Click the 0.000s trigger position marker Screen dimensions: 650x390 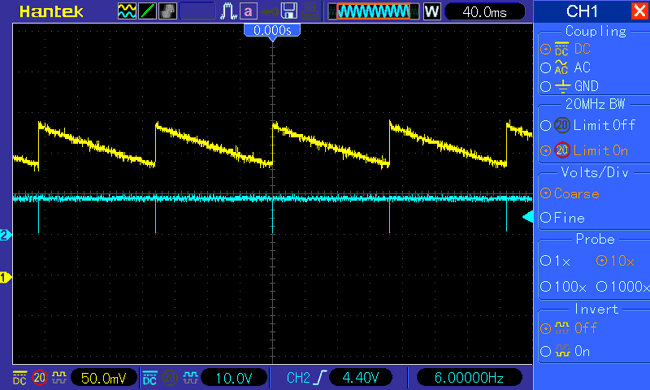pyautogui.click(x=272, y=31)
